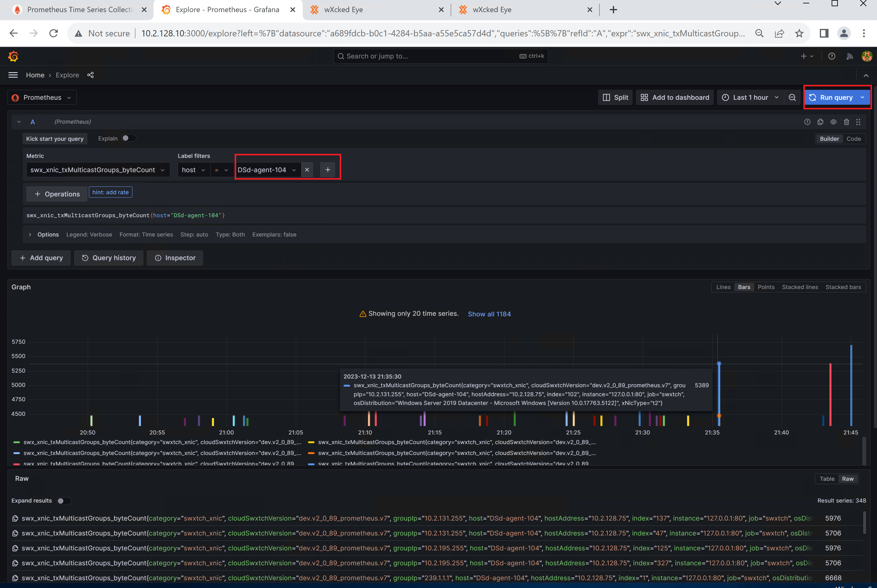The height and width of the screenshot is (588, 877).
Task: Copy the raw result row with index="137"
Action: (x=15, y=518)
